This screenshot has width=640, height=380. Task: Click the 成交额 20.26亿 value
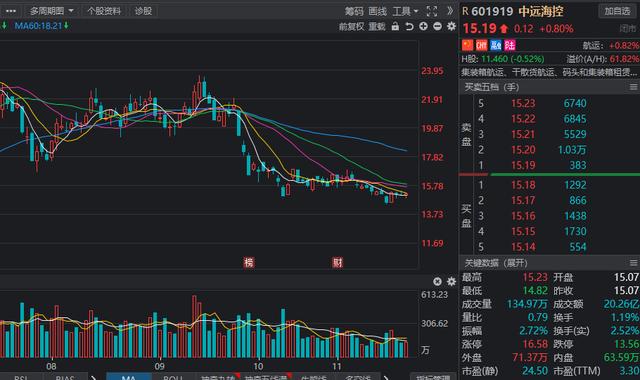(621, 304)
